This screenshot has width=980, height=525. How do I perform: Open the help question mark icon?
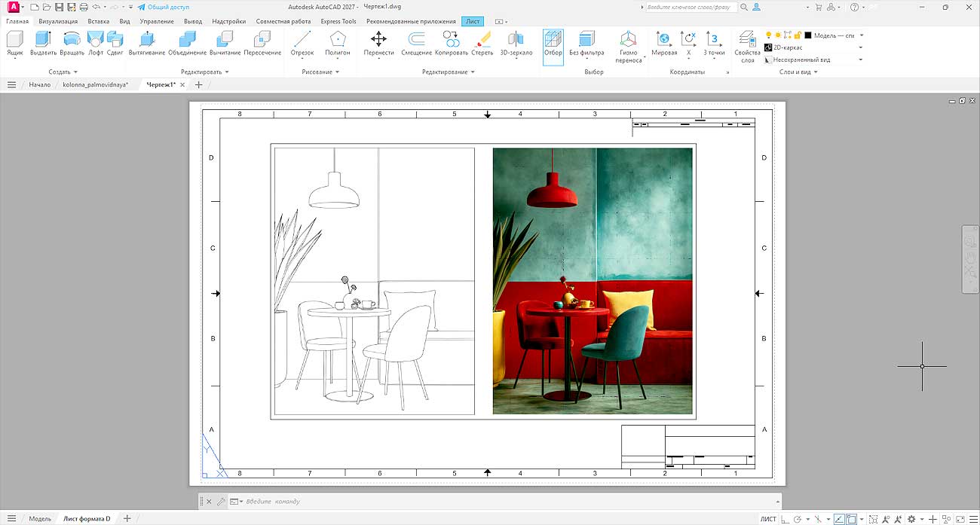click(854, 7)
